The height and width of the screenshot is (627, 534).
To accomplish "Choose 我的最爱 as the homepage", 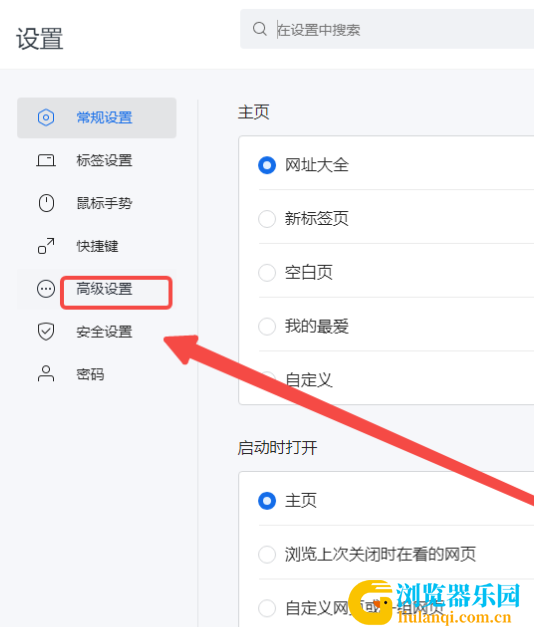I will coord(267,326).
